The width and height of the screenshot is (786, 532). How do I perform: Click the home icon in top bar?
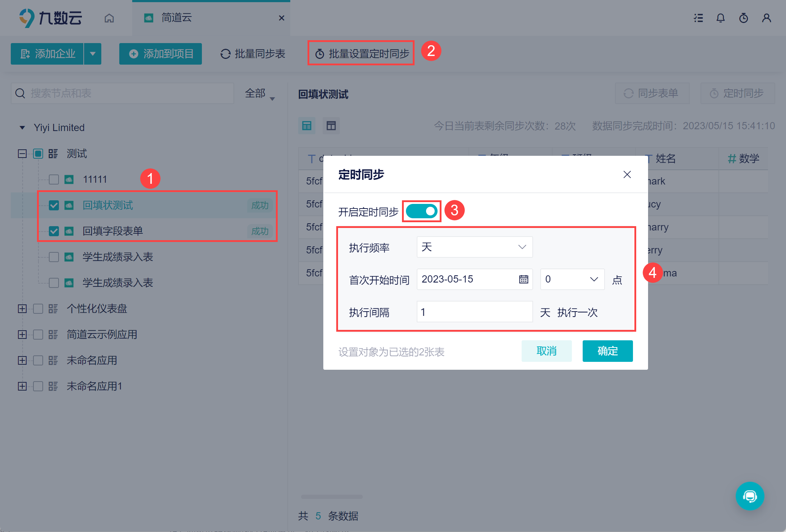[x=109, y=18]
